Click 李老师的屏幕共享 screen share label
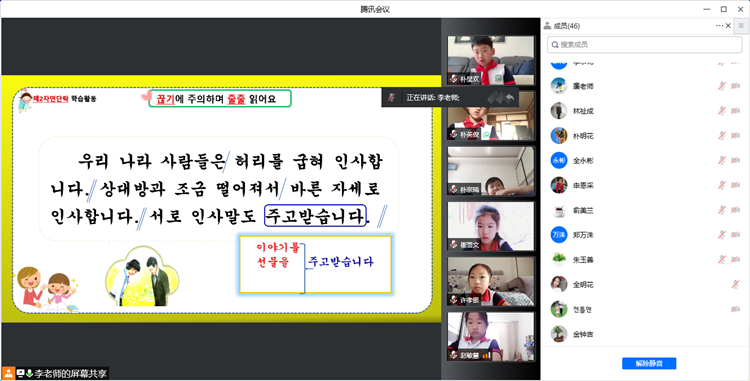 (x=70, y=374)
